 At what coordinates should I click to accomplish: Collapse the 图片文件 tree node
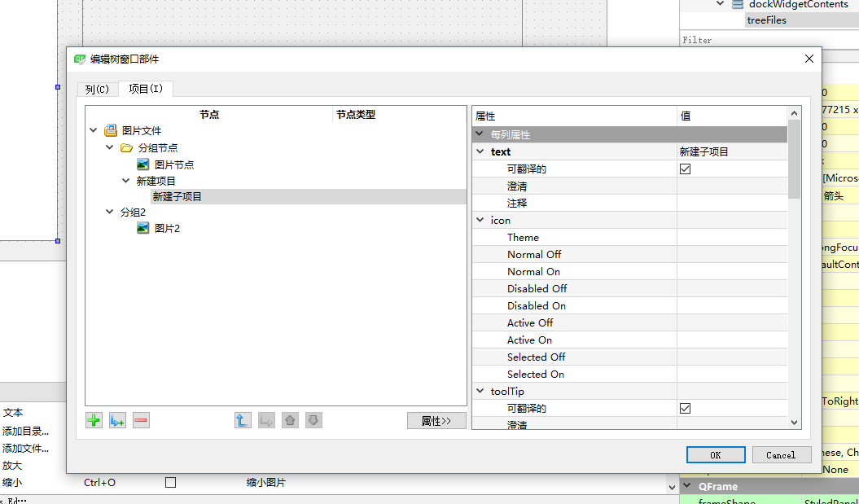[94, 131]
